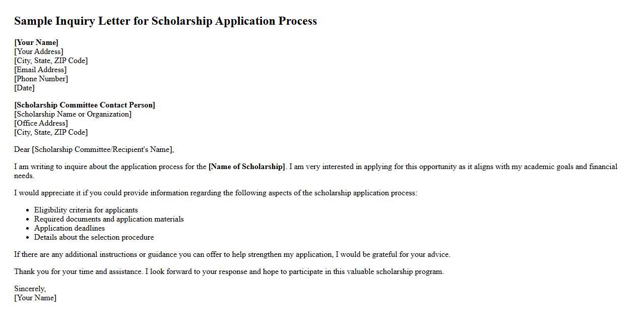Click the paragraph starting 'I would appreciate it'
This screenshot has width=644, height=328.
click(x=215, y=193)
